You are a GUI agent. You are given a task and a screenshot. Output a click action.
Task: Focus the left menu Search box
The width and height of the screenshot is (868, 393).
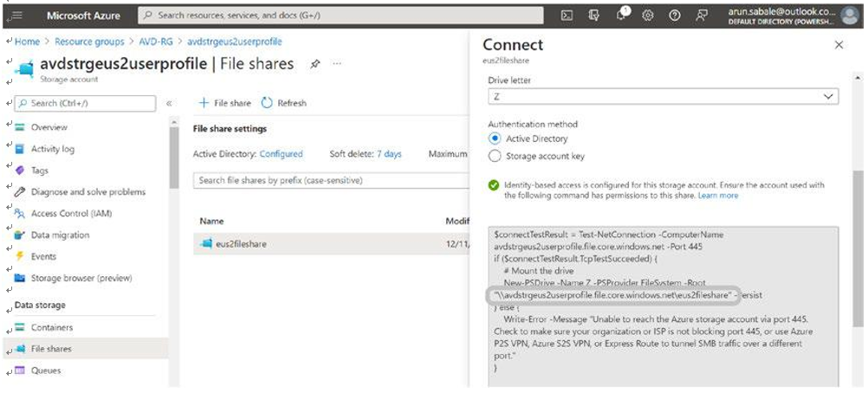point(85,104)
